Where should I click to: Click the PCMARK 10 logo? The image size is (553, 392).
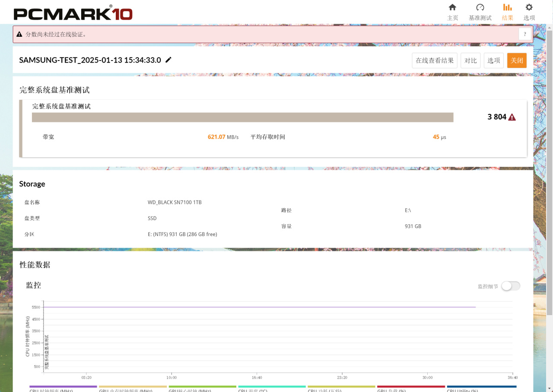coord(73,13)
